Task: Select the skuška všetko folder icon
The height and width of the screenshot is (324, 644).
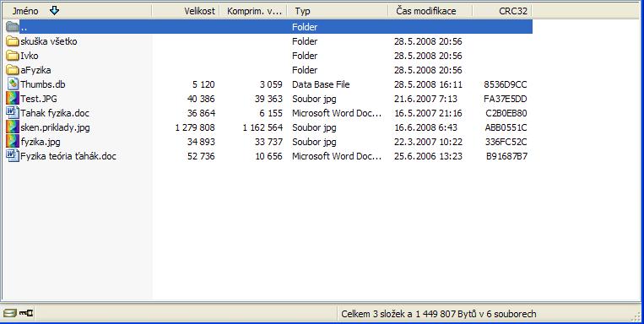Action: click(x=13, y=41)
